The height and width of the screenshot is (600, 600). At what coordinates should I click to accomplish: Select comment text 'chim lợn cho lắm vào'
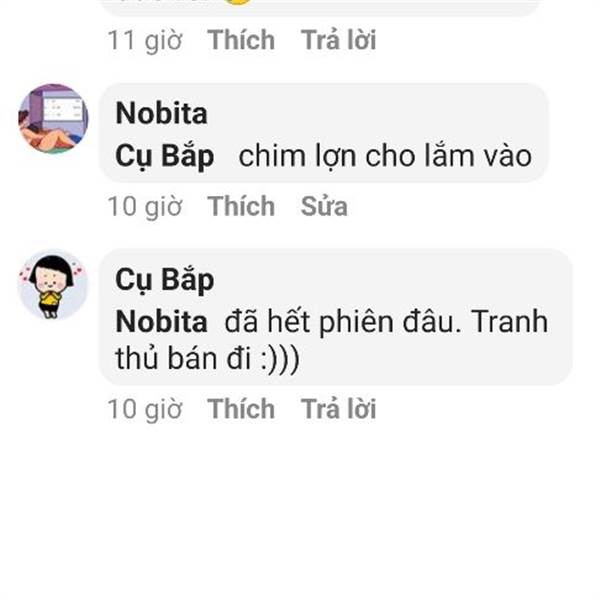(385, 157)
